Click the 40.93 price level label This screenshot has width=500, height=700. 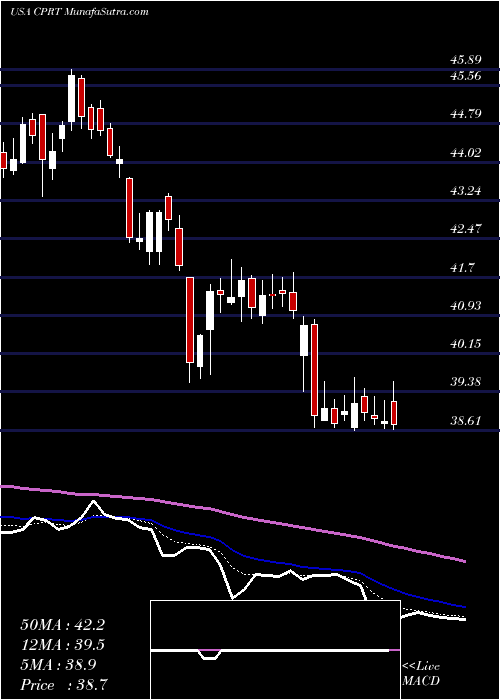[x=465, y=306]
